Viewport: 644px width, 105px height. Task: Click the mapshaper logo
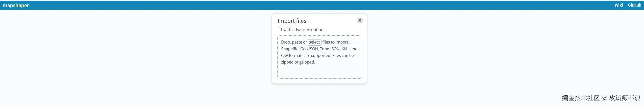point(16,5)
